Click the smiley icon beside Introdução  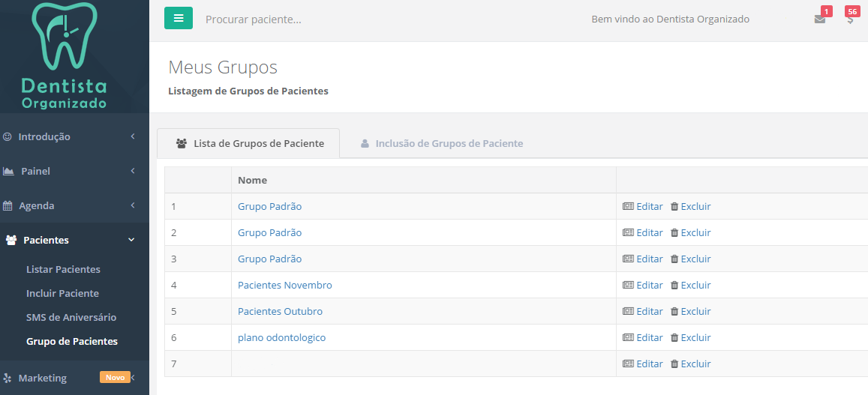(x=8, y=136)
